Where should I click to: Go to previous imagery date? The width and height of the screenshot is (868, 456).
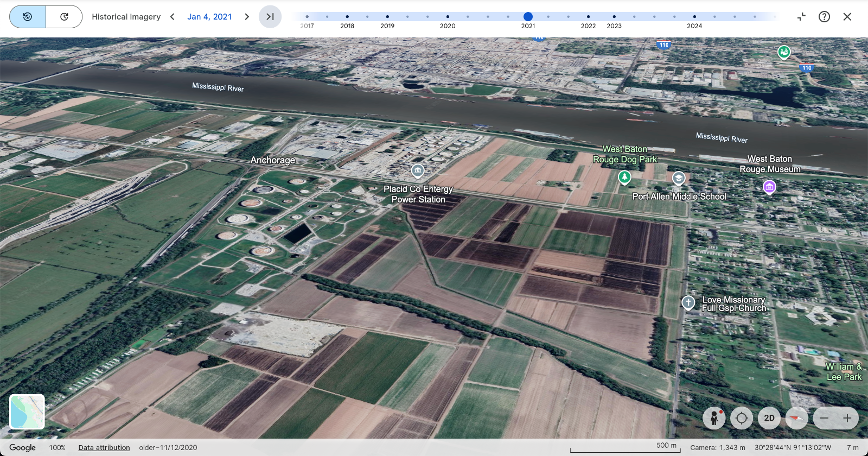pos(173,17)
